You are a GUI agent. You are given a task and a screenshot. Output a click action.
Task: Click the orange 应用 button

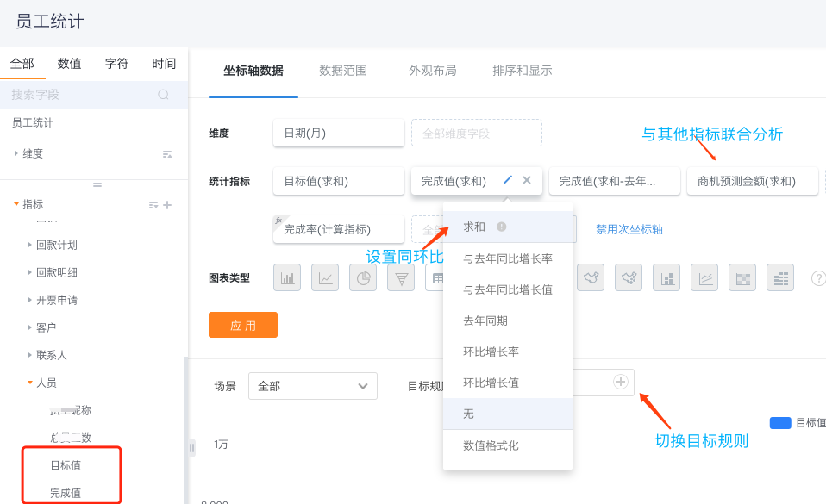(x=243, y=325)
